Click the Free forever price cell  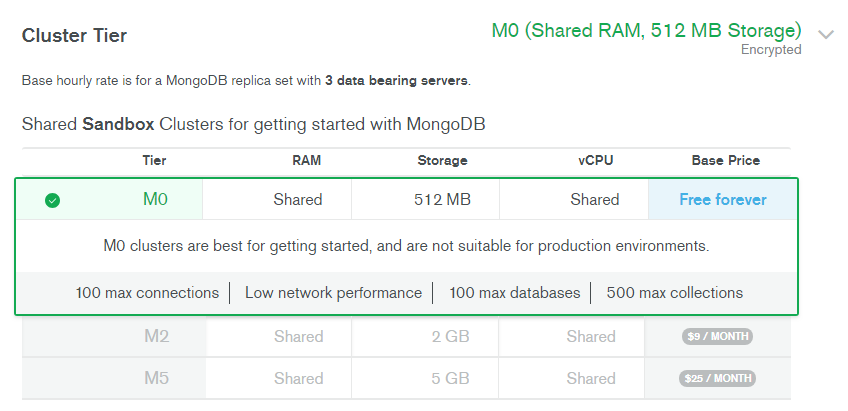tap(722, 200)
